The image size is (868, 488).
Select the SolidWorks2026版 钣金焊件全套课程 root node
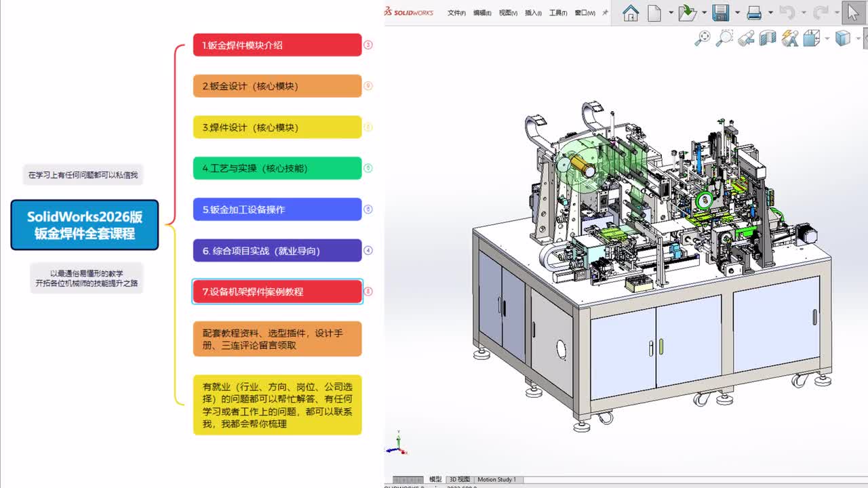pyautogui.click(x=85, y=225)
